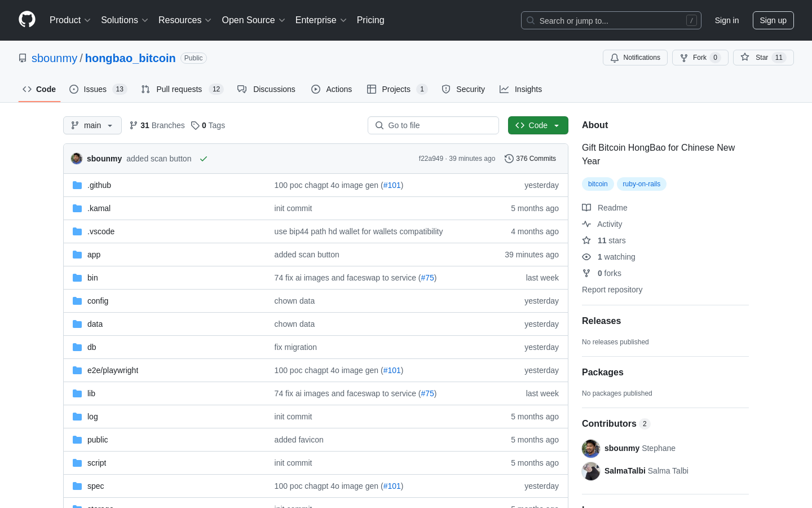
Task: Click the repository book icon beside sbounmy
Action: click(23, 58)
